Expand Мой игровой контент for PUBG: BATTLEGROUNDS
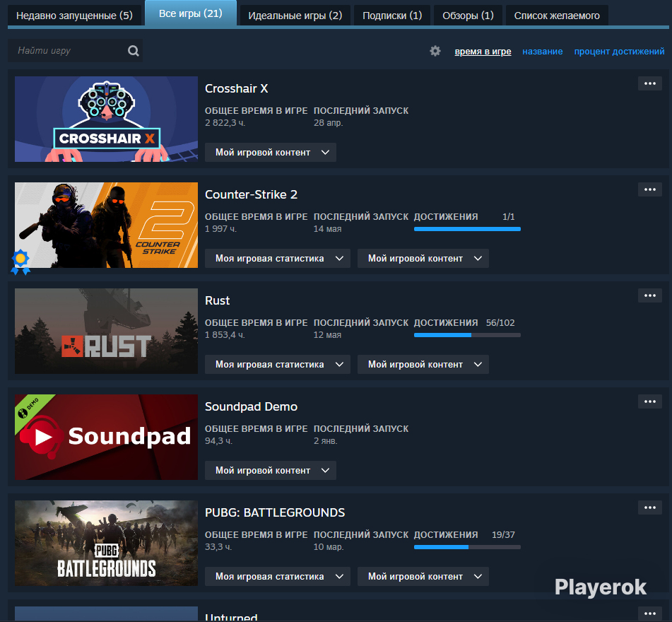The height and width of the screenshot is (622, 672). [423, 577]
